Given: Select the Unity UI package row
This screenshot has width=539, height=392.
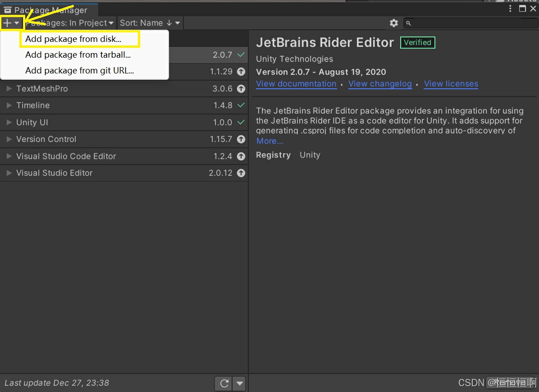Looking at the screenshot, I should [124, 122].
